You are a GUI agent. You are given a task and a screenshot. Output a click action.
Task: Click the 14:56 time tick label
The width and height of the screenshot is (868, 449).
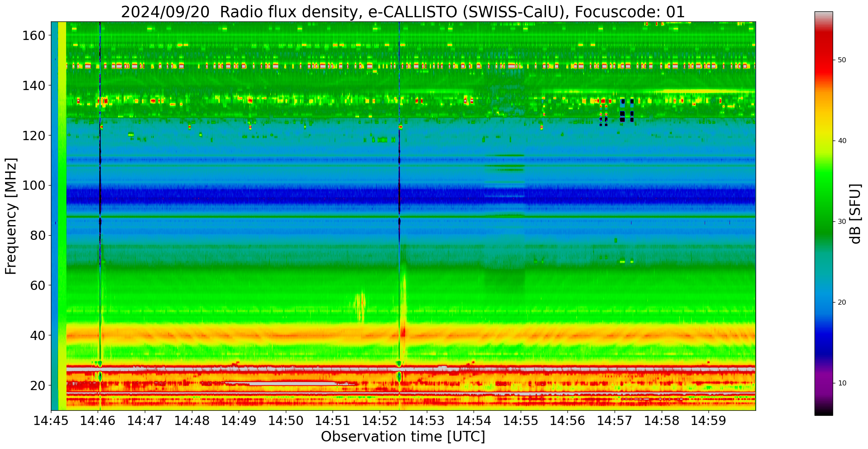click(x=568, y=420)
